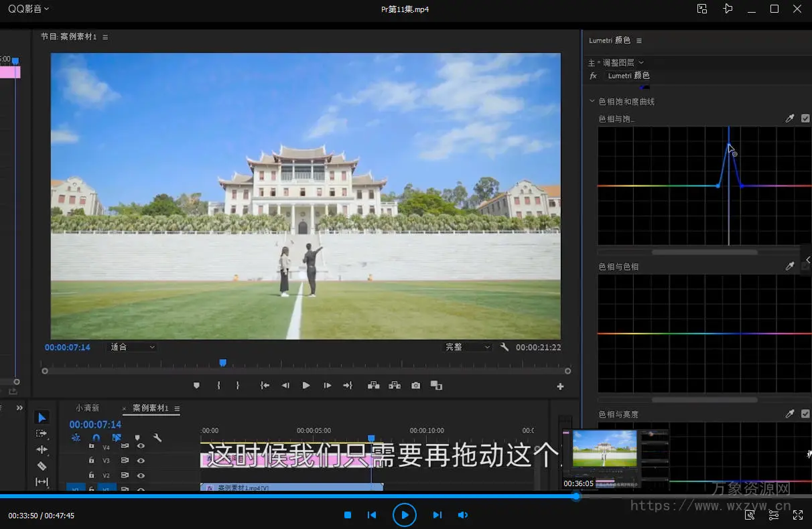
Task: Hide track V3 using its eye icon
Action: 141,461
